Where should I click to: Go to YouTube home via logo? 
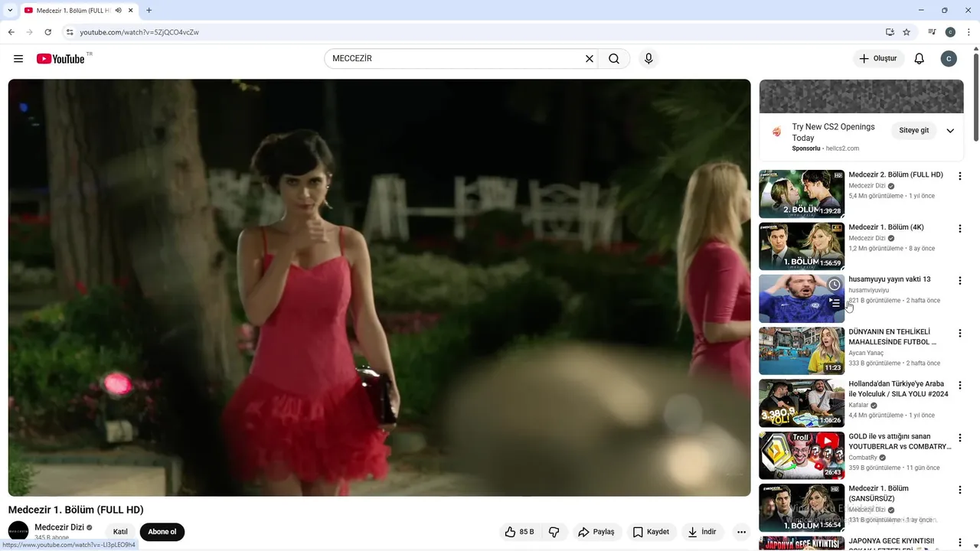[60, 59]
